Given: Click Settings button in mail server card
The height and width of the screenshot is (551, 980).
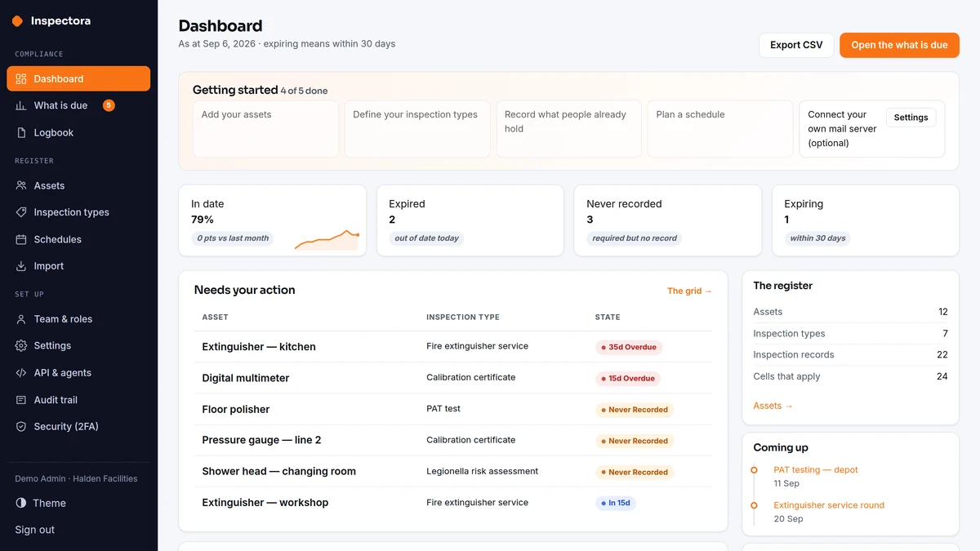Looking at the screenshot, I should 911,118.
